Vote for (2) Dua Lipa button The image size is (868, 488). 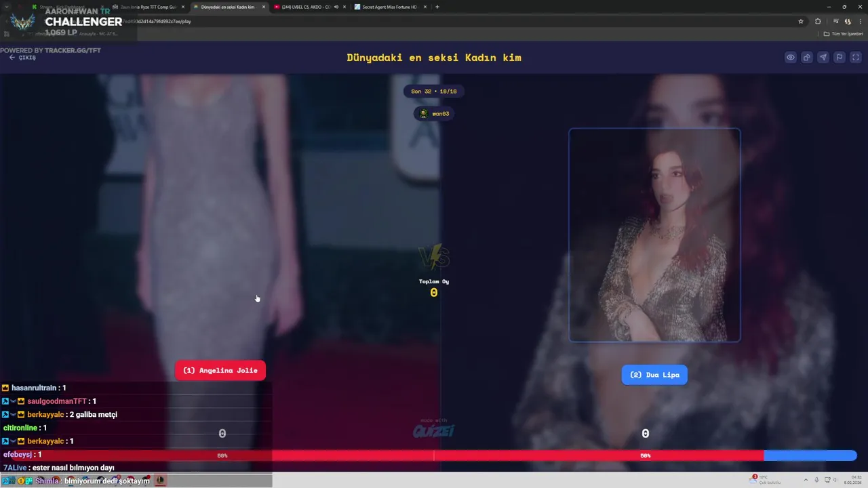(654, 375)
